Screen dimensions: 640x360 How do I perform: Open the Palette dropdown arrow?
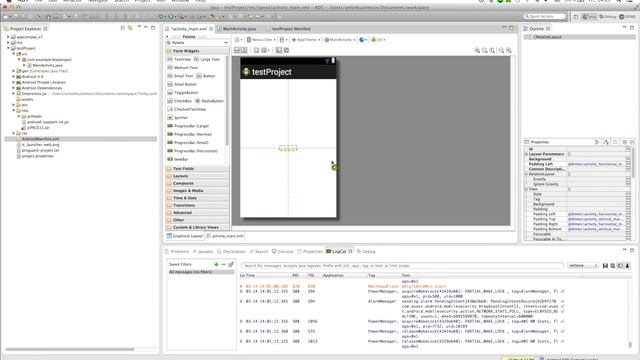click(x=226, y=43)
